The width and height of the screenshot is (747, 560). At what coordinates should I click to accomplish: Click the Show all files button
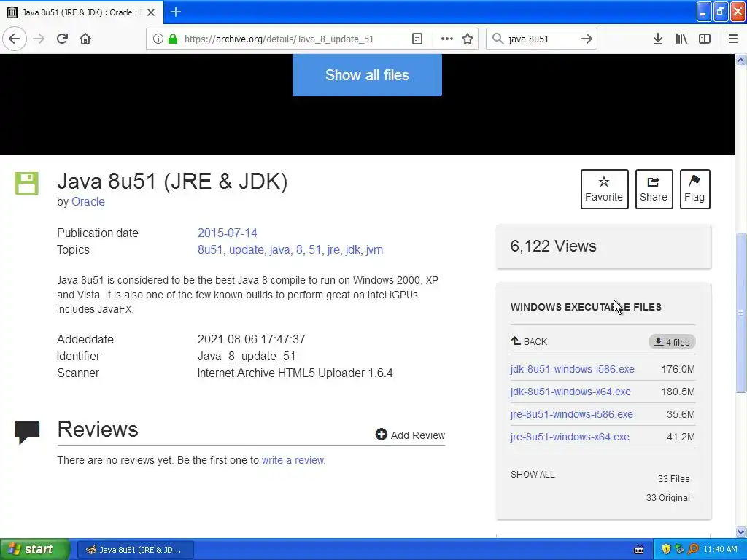367,75
